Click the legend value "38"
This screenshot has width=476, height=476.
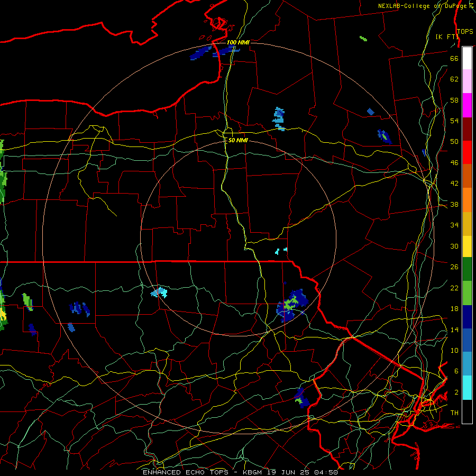454,205
